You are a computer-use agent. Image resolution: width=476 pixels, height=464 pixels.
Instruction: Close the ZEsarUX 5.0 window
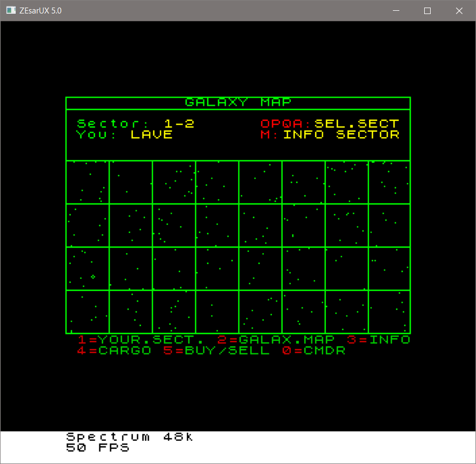pos(459,11)
